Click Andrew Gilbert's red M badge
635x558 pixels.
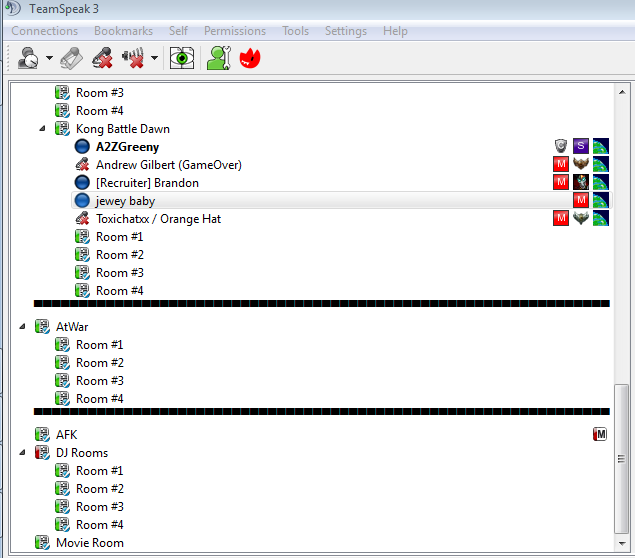tap(561, 164)
